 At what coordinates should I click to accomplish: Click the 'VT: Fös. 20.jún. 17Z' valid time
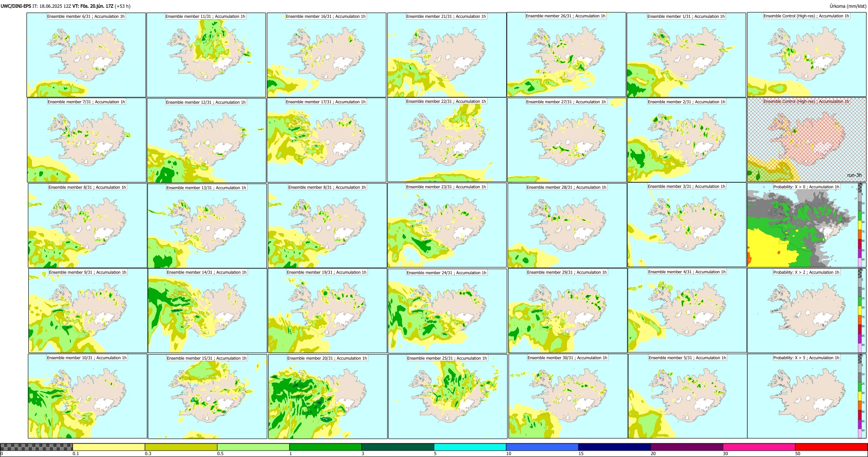coord(93,6)
